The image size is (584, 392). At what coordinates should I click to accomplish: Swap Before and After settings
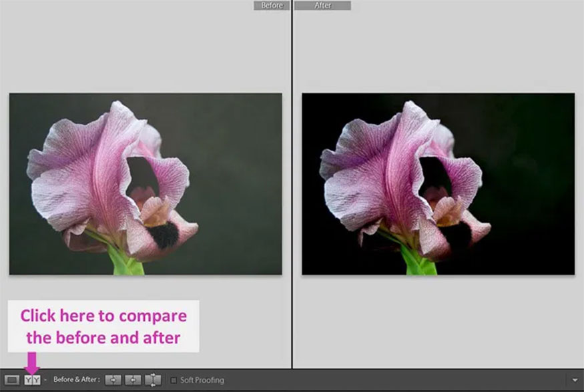coord(153,380)
